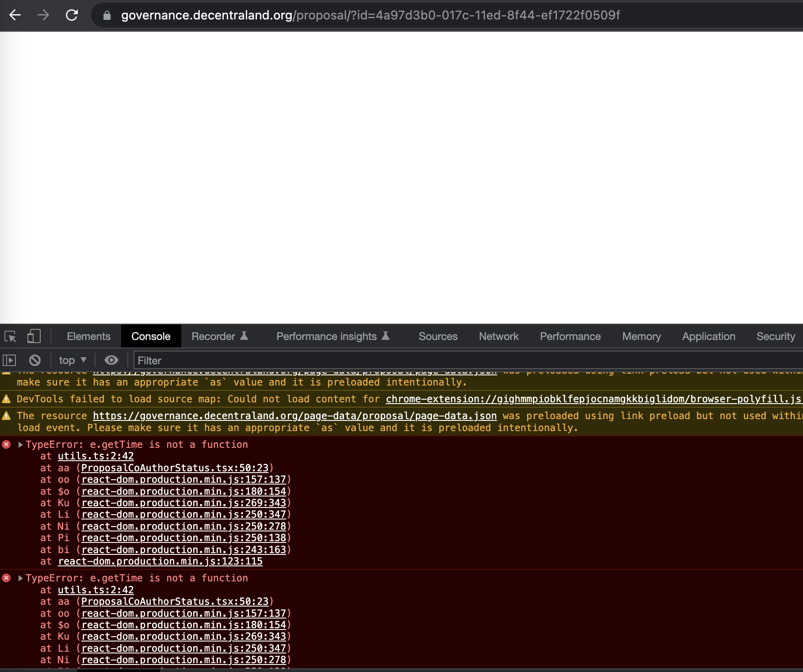Open ProposalCoAuthorStatus.tsx:50:23 in second error

[x=175, y=602]
